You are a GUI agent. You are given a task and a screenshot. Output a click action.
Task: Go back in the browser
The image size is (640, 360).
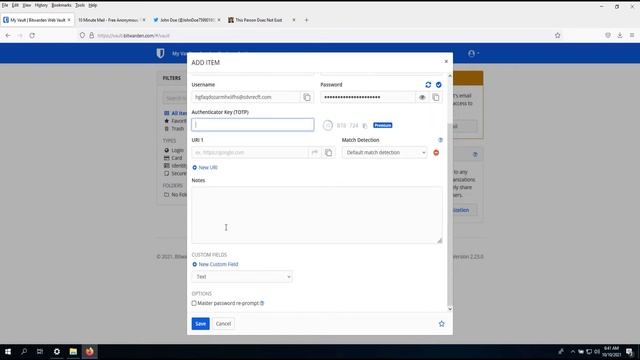(8, 36)
